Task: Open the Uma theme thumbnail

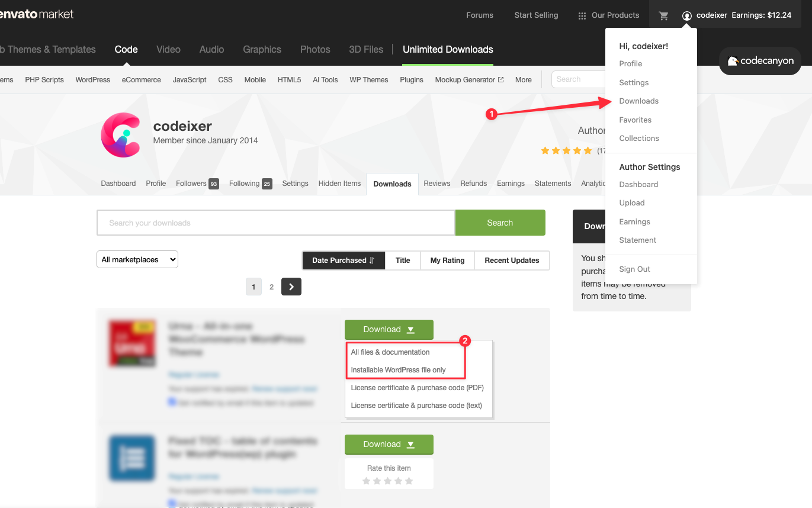Action: tap(132, 343)
